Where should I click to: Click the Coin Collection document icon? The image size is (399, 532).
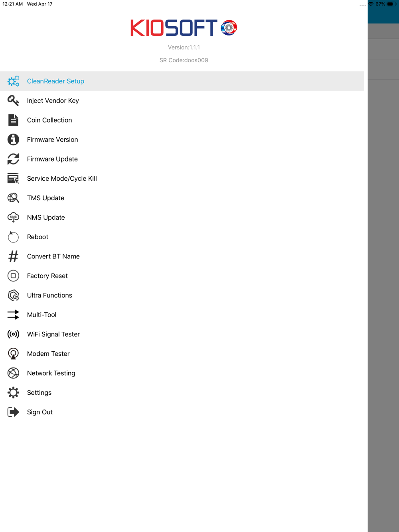coord(13,120)
